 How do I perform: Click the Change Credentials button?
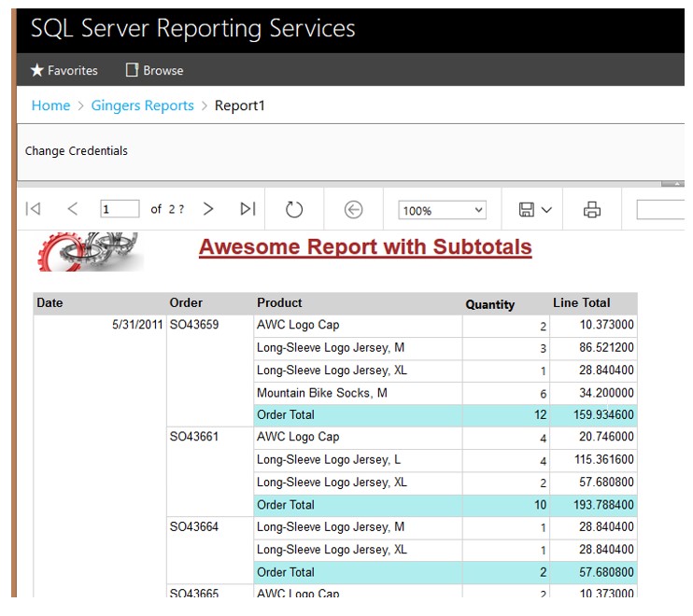[77, 151]
